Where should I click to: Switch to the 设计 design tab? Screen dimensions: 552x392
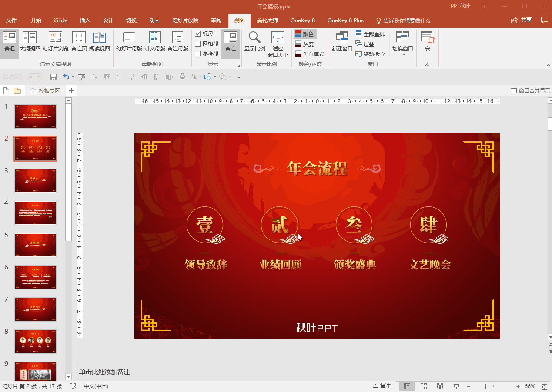point(108,20)
